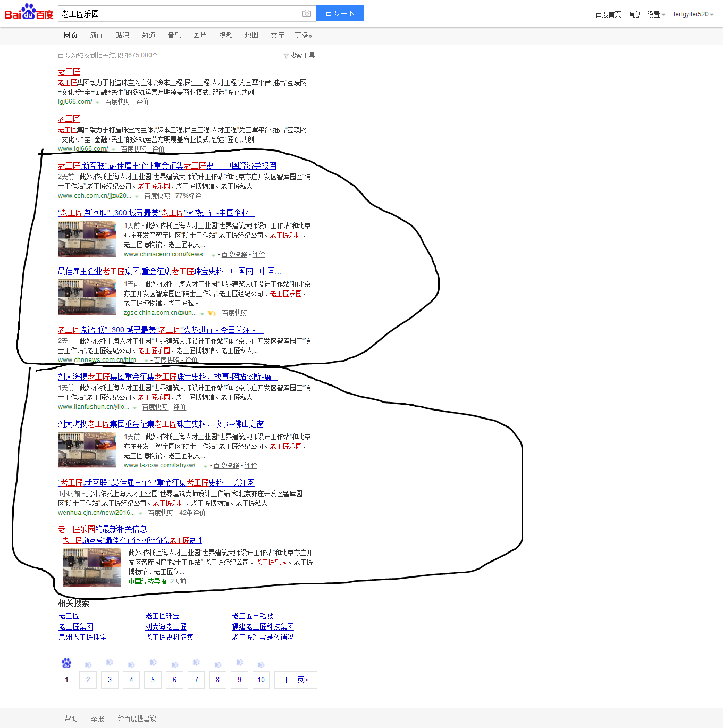The height and width of the screenshot is (728, 723).
Task: Click 42条评价 on wenhua.cjn.cn result
Action: pyautogui.click(x=192, y=513)
